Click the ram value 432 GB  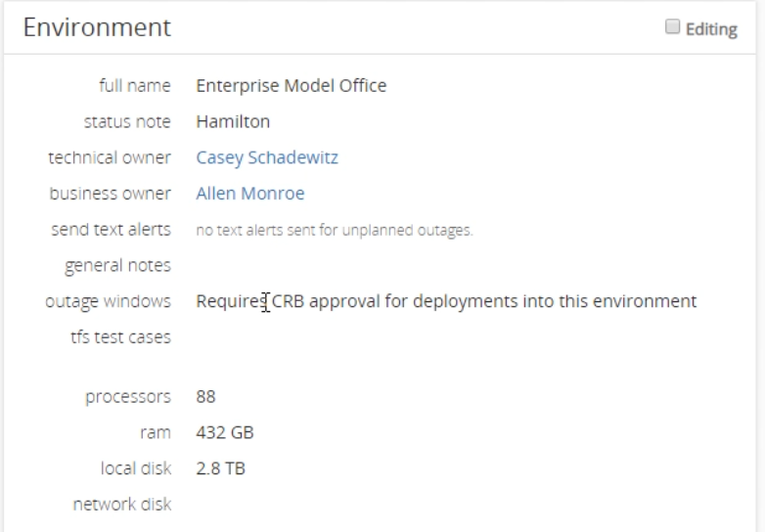(225, 432)
